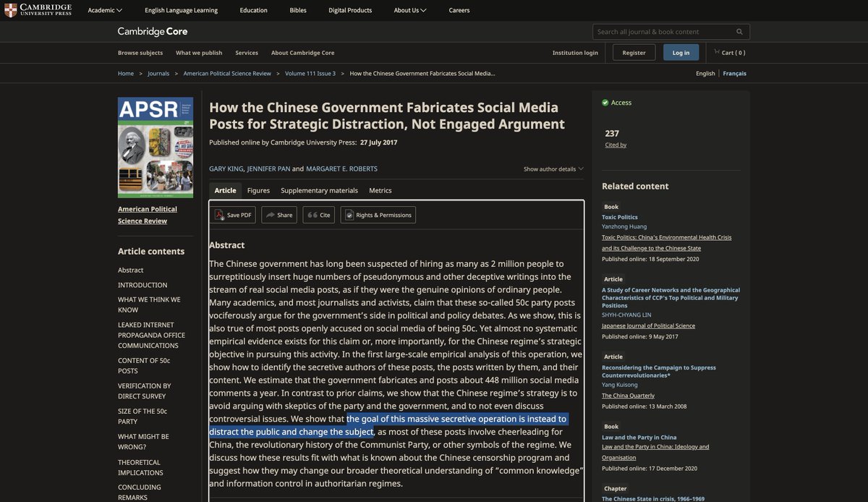Select the Article tab
Screen dimensions: 868x502
coord(225,190)
